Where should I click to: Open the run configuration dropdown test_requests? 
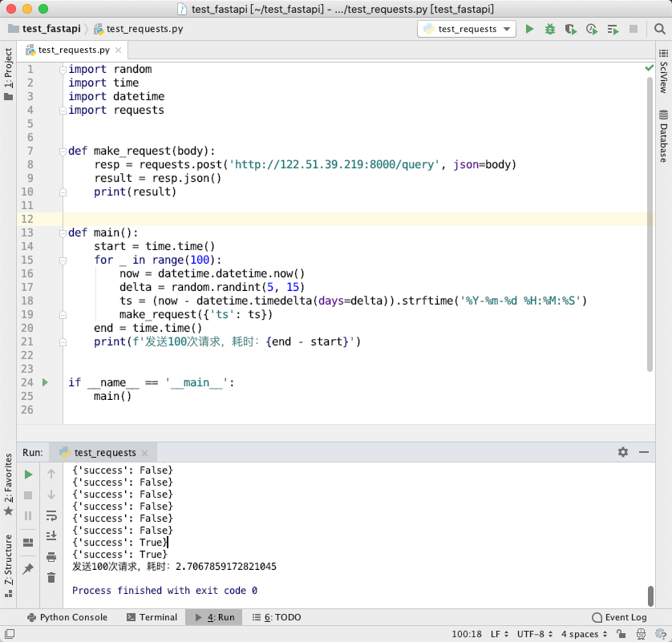pyautogui.click(x=467, y=29)
